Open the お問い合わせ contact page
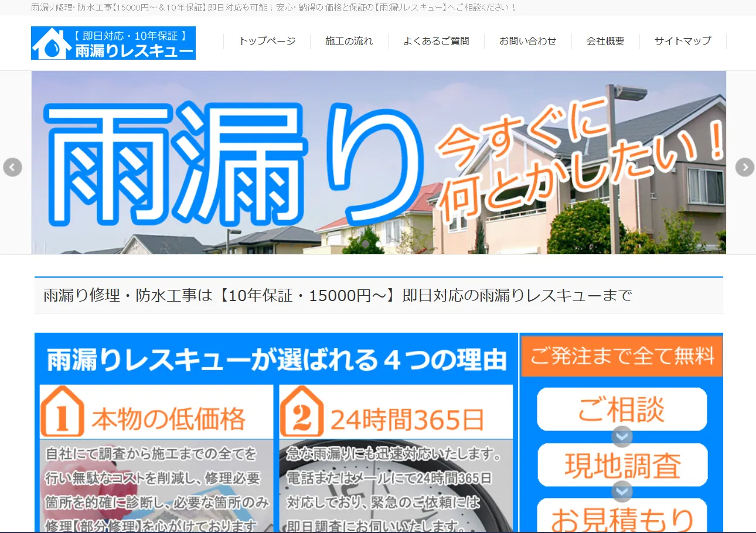 pyautogui.click(x=527, y=41)
